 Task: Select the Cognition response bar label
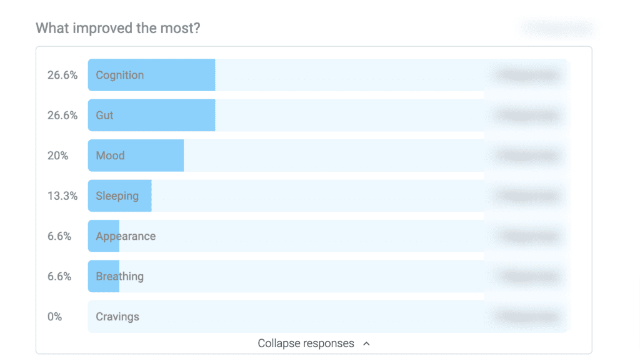tap(119, 75)
